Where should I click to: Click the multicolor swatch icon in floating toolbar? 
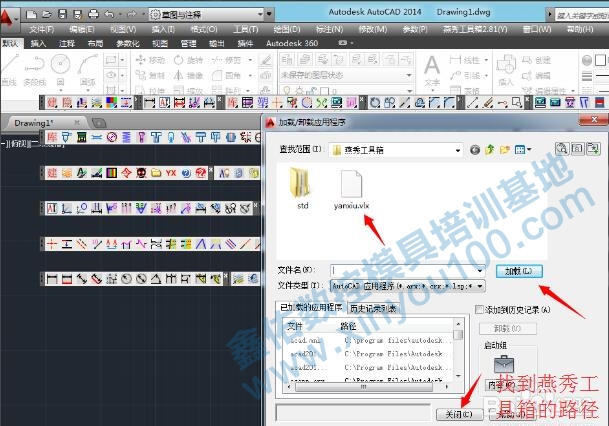click(111, 173)
